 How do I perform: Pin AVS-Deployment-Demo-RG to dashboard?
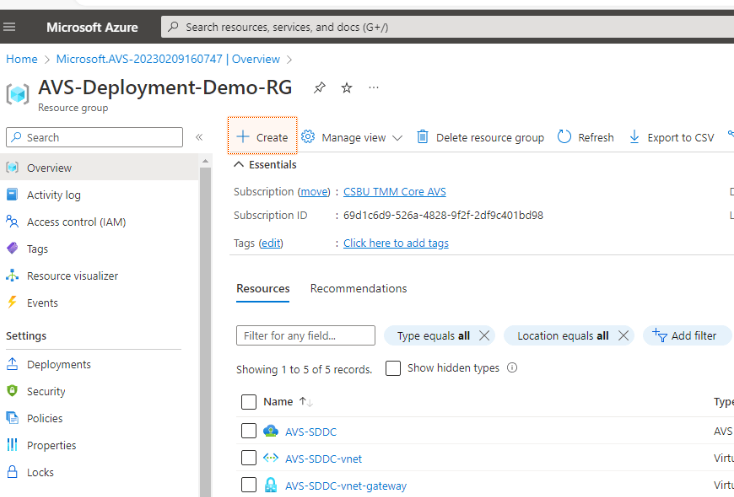click(319, 88)
